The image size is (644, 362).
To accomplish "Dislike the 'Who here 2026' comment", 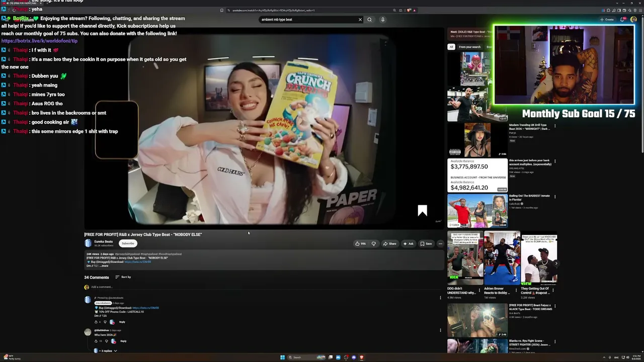I will pyautogui.click(x=106, y=341).
